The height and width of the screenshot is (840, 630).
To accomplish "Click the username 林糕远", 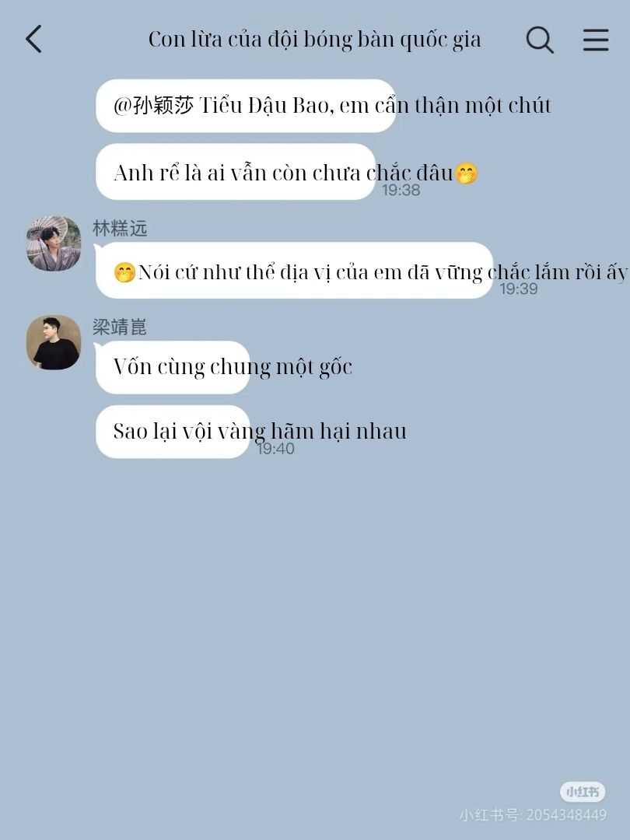I will pyautogui.click(x=120, y=228).
